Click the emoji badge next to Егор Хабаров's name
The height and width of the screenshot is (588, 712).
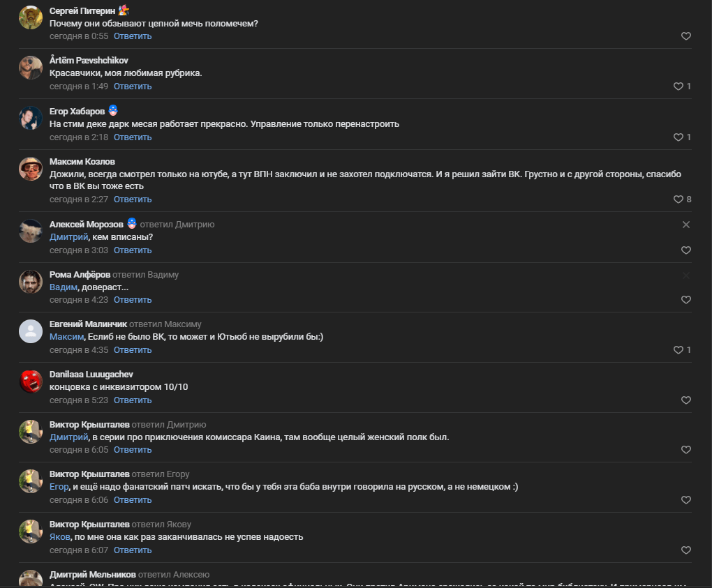[x=113, y=110]
